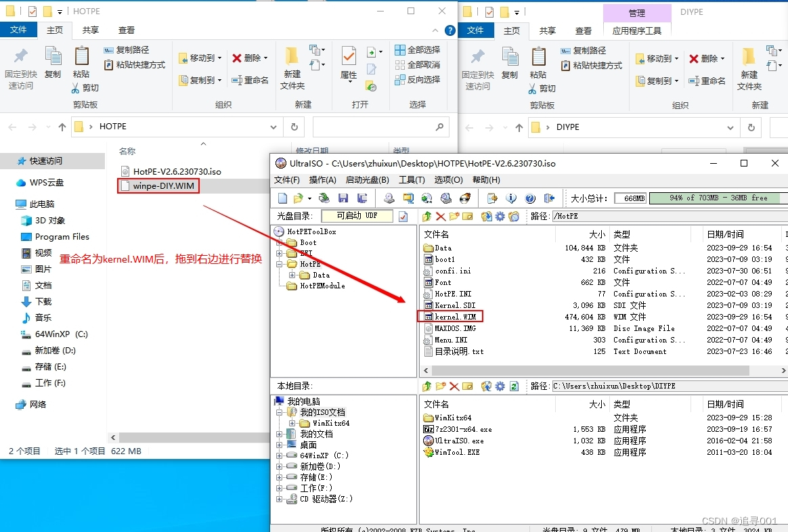This screenshot has height=532, width=788.
Task: Click 粘贴快捷方式 in DIYPE window ribbon
Action: [x=592, y=65]
